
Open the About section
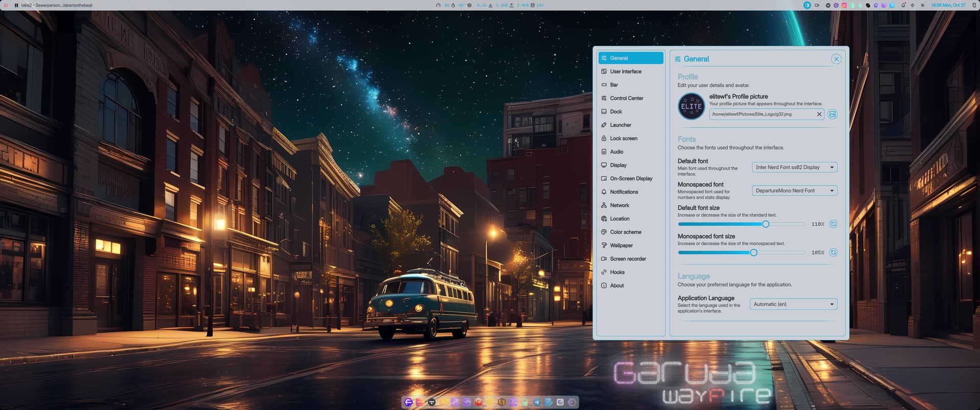tap(617, 286)
